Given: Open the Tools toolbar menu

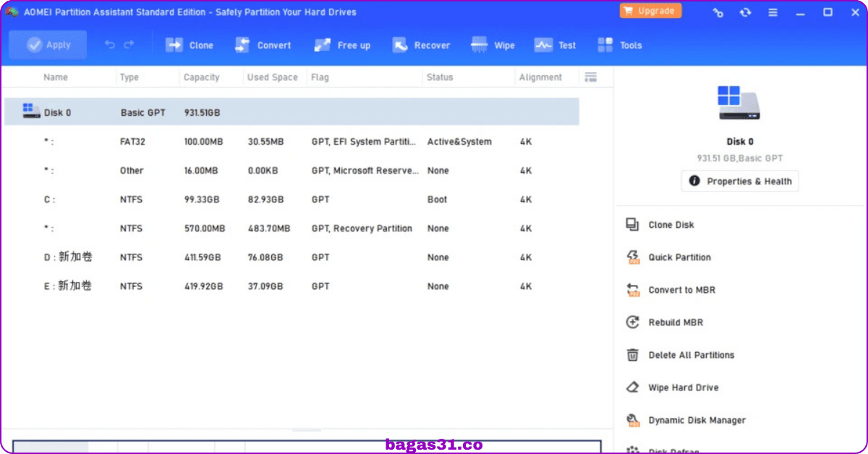Looking at the screenshot, I should click(620, 46).
